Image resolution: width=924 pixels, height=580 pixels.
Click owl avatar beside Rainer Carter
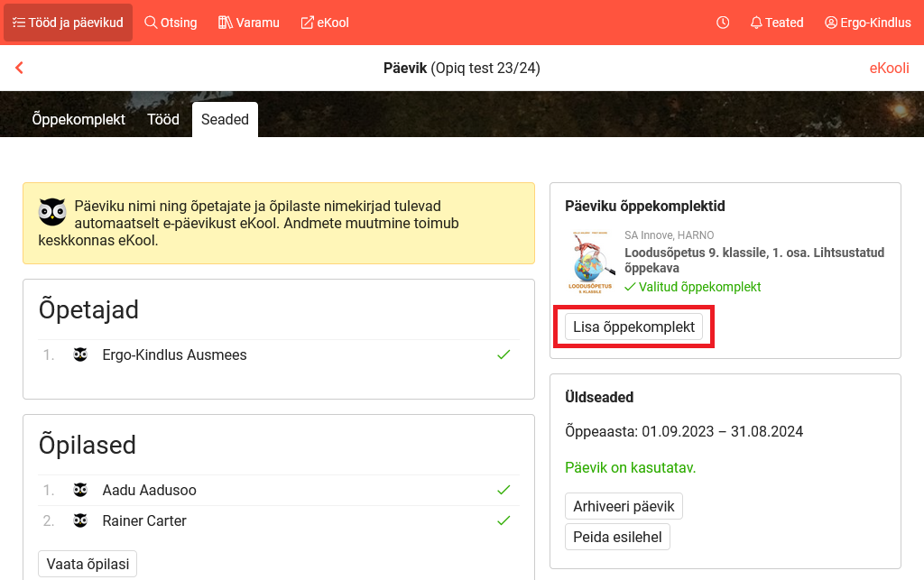(80, 521)
